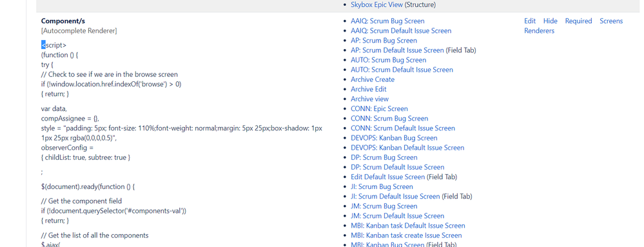Click the '(function () {' code line
Image resolution: width=644 pixels, height=247 pixels.
point(59,55)
